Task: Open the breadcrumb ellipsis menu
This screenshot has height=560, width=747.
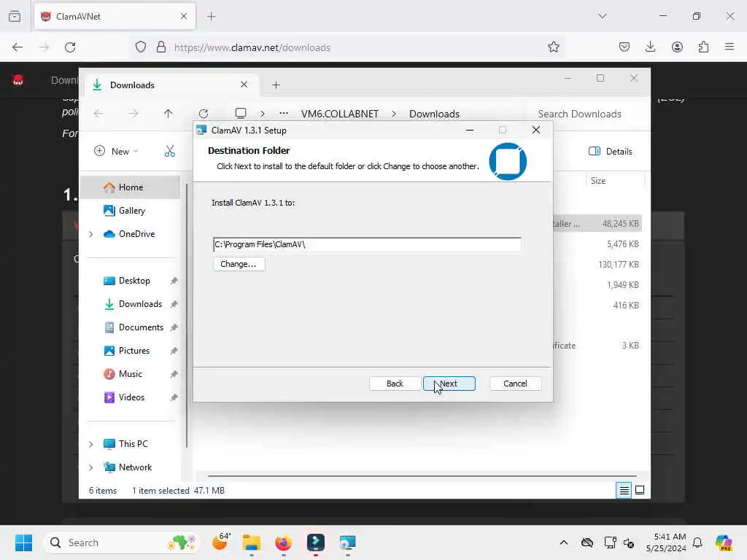Action: pos(284,114)
